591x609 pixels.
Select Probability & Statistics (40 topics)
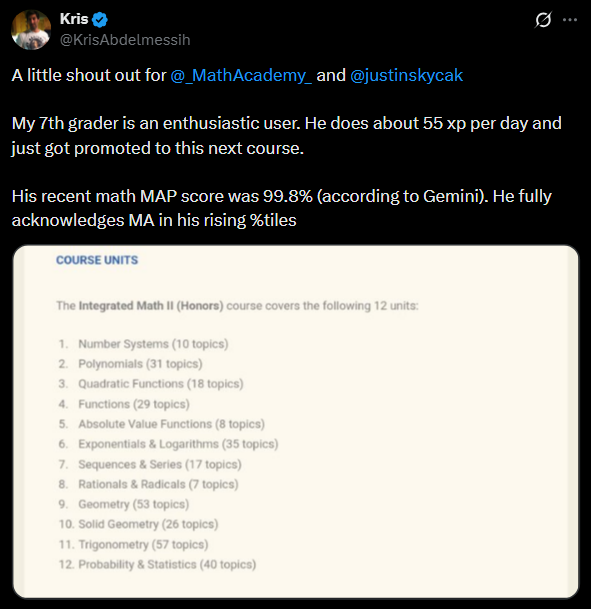point(167,565)
